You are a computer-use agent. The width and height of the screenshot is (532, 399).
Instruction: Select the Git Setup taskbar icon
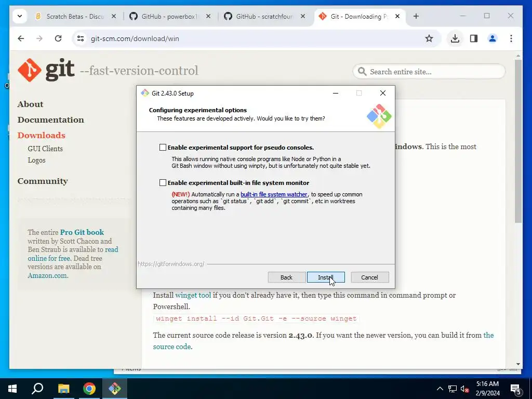115,389
